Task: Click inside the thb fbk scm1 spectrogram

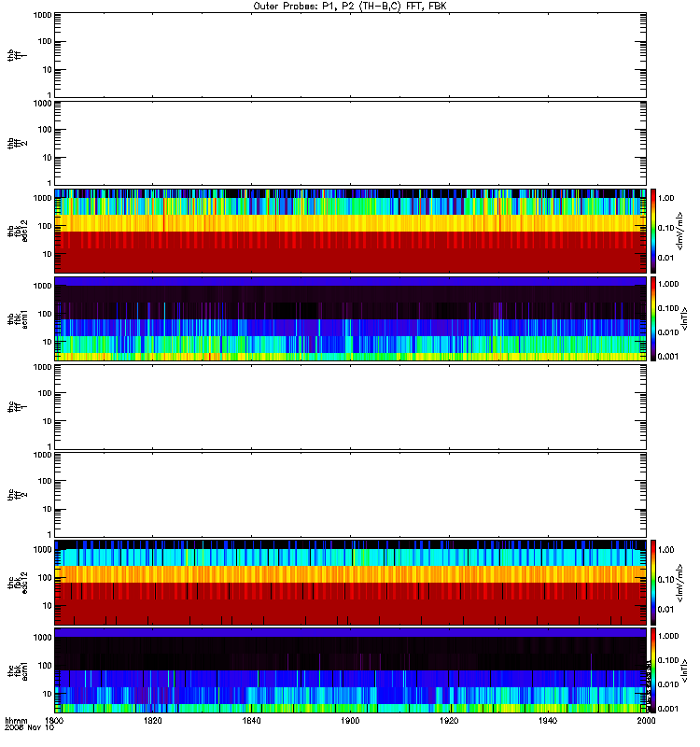Action: 350,319
